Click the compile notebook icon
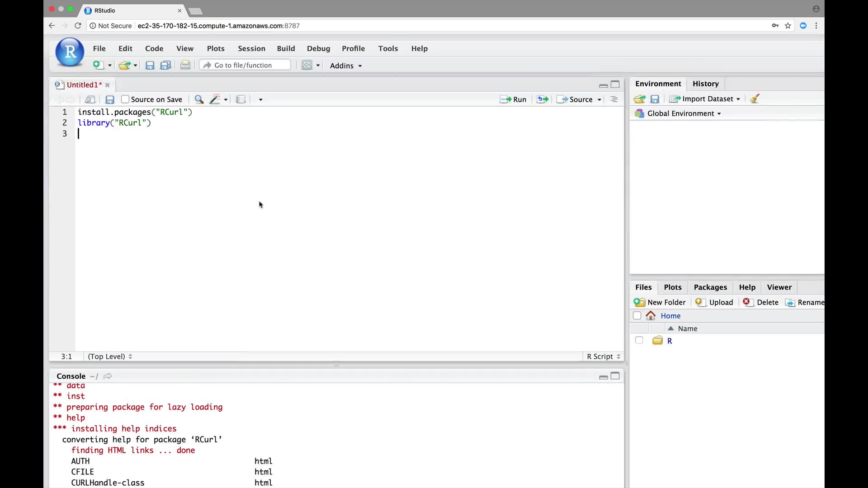 241,99
